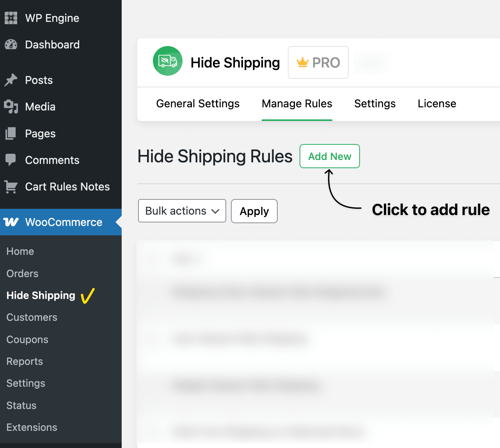500x448 pixels.
Task: Switch to plugin Settings tab
Action: [x=375, y=104]
